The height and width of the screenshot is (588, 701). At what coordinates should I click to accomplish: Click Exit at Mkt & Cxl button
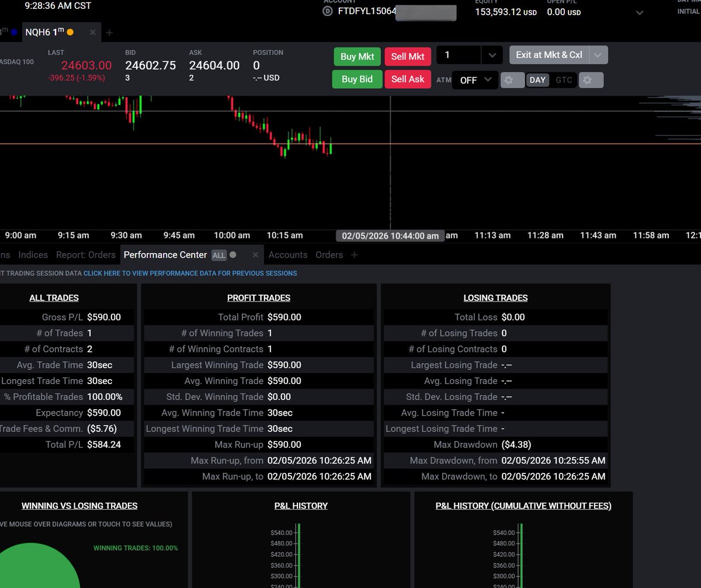click(549, 56)
